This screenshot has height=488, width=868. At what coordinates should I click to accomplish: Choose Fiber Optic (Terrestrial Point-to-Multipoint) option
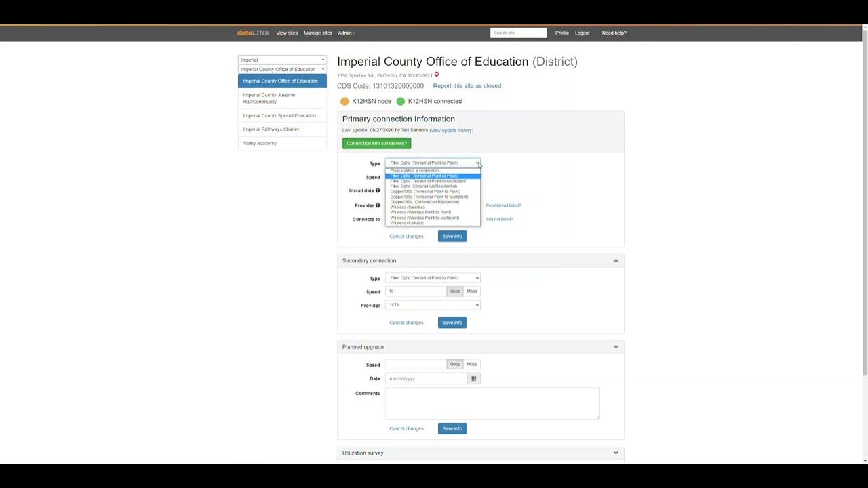pos(433,181)
